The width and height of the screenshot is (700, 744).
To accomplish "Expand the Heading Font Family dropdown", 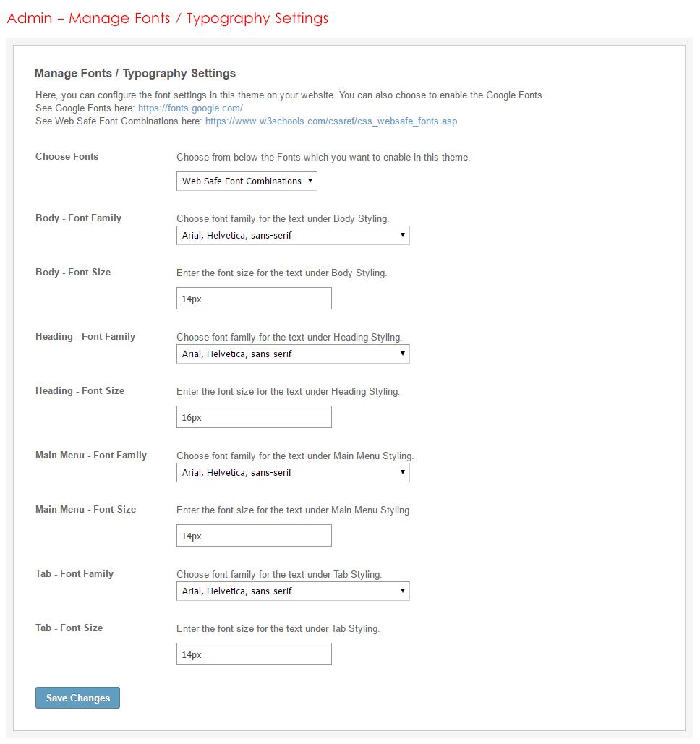I will (x=293, y=354).
